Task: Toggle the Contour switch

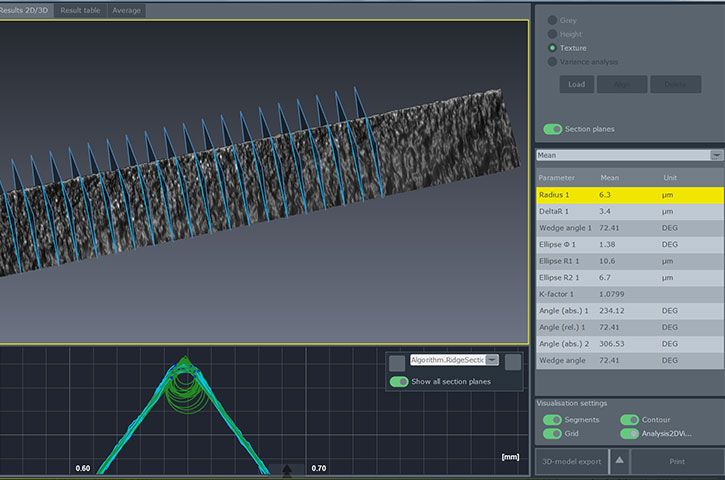Action: click(x=629, y=420)
